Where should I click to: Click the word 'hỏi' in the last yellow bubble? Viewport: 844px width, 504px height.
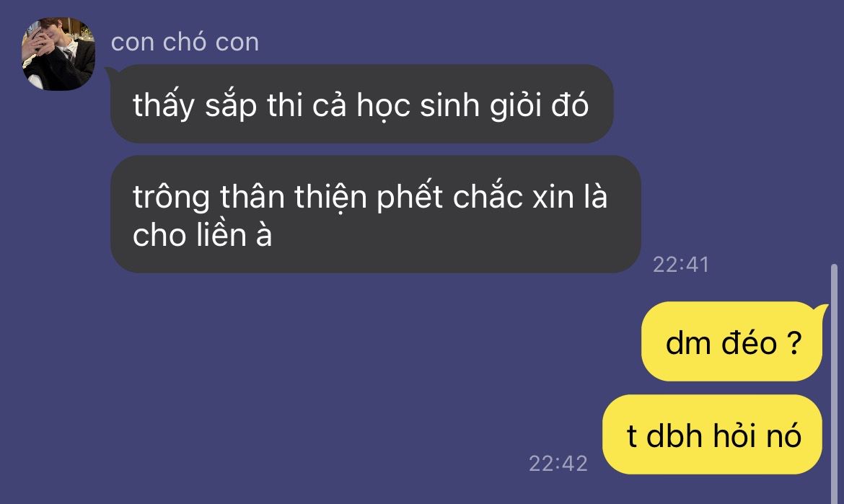click(x=735, y=436)
